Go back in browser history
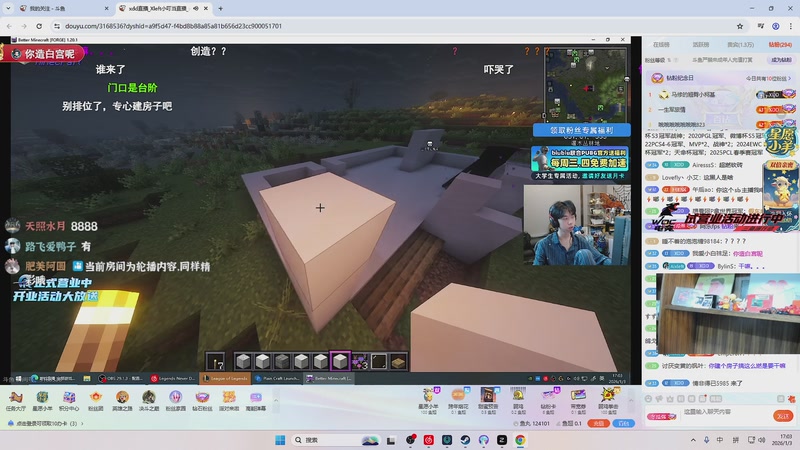Screen dimensions: 800x450 9,26
